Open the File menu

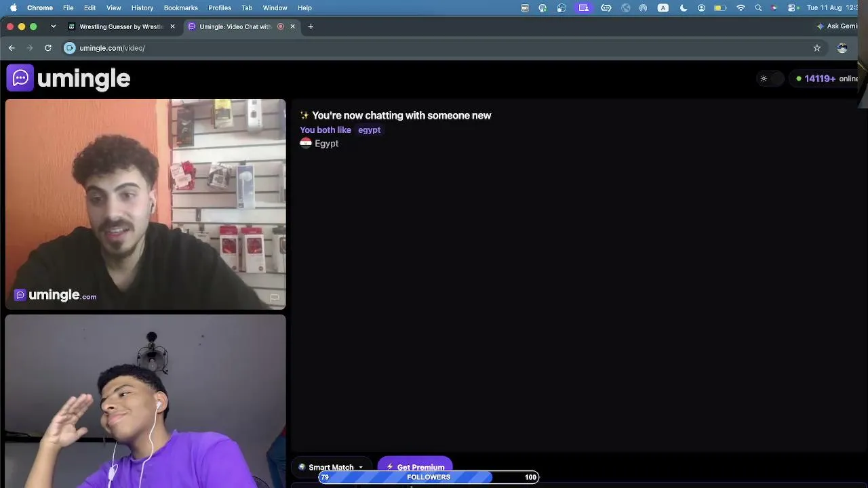coord(68,7)
